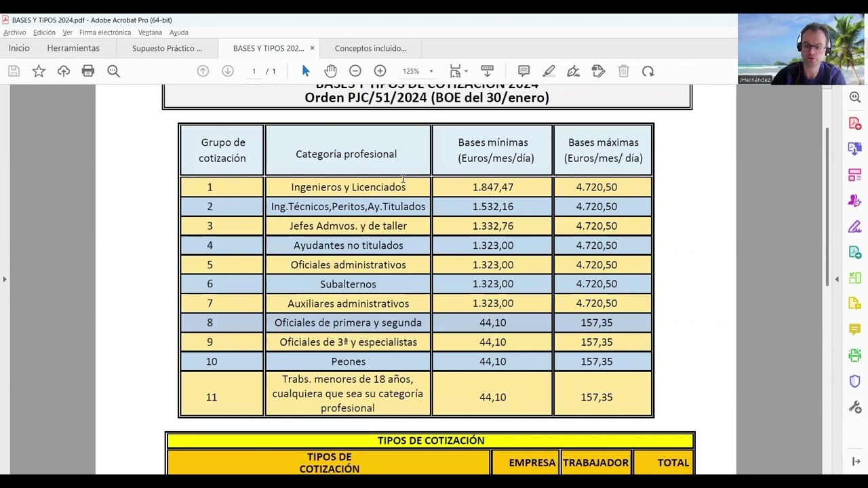Print the document with the printer icon
The width and height of the screenshot is (868, 488).
click(x=88, y=71)
